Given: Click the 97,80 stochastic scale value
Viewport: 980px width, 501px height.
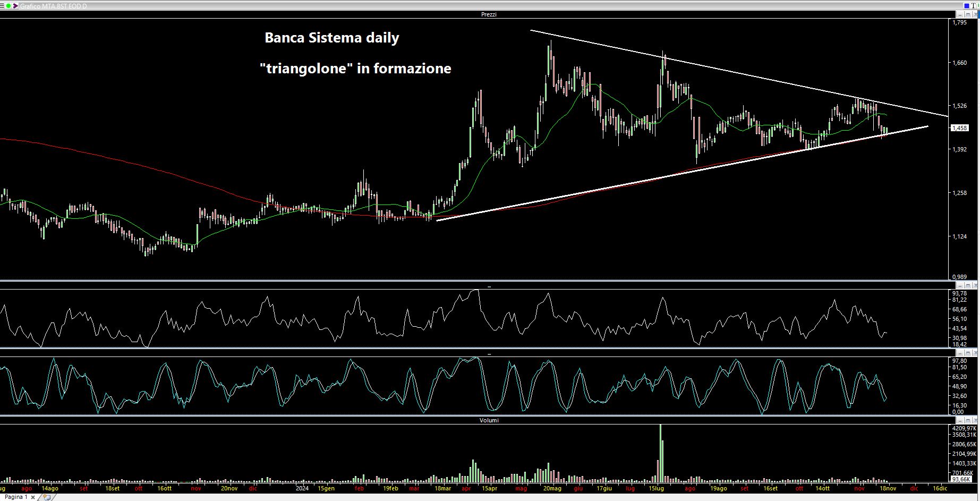Looking at the screenshot, I should point(959,361).
